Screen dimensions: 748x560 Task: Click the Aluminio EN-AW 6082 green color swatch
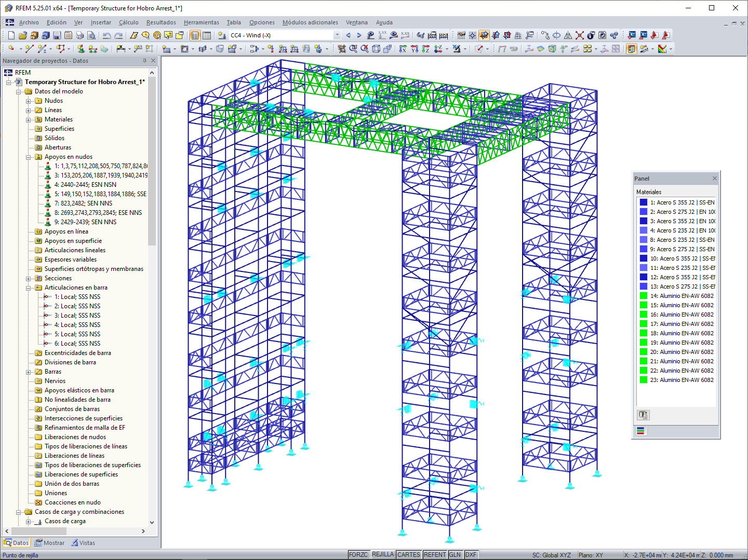643,296
